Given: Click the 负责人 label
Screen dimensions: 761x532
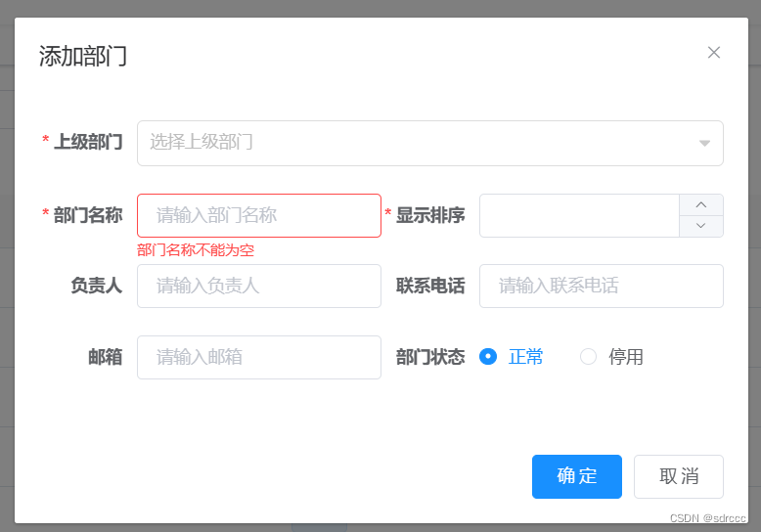Looking at the screenshot, I should [97, 286].
